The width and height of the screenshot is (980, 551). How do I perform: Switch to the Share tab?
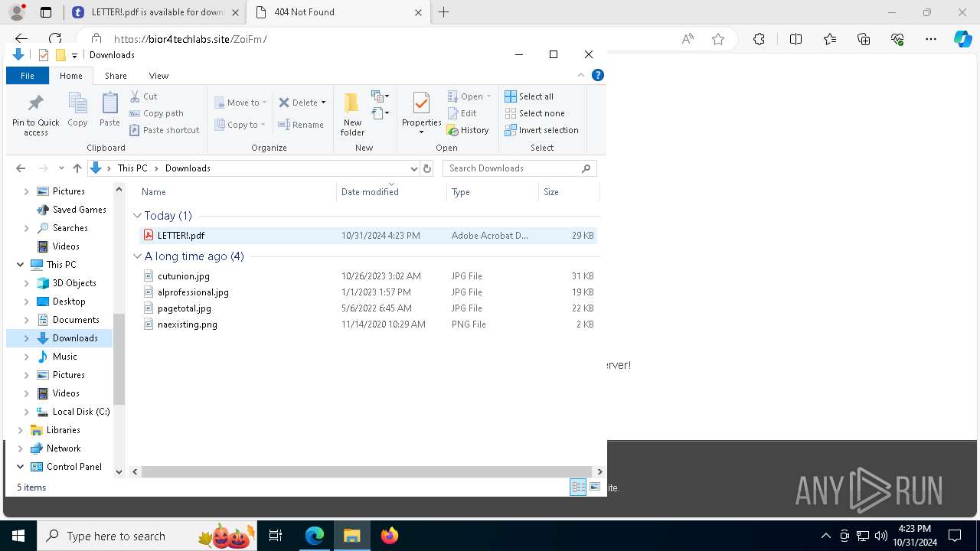click(116, 76)
